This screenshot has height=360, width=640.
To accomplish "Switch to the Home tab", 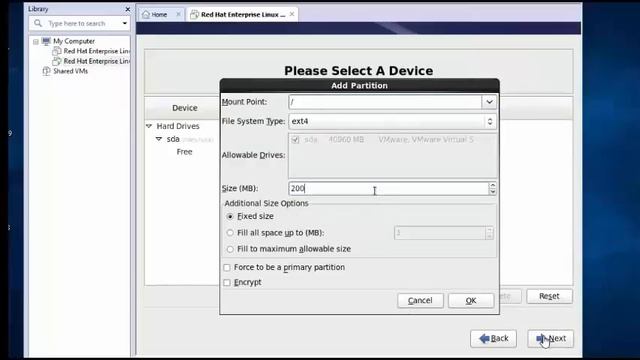I will tap(161, 15).
